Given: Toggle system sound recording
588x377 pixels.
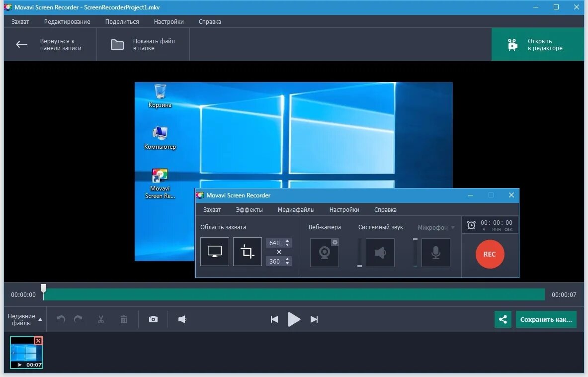Looking at the screenshot, I should pos(380,253).
